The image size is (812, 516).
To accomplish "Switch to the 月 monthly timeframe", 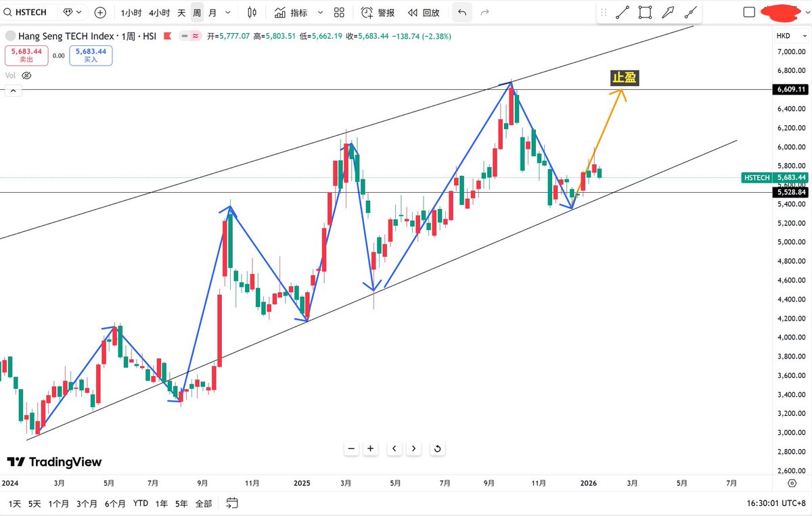I will pos(212,12).
